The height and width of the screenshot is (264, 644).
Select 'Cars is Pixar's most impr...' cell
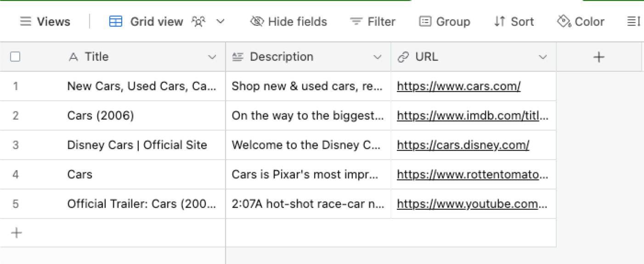click(308, 174)
